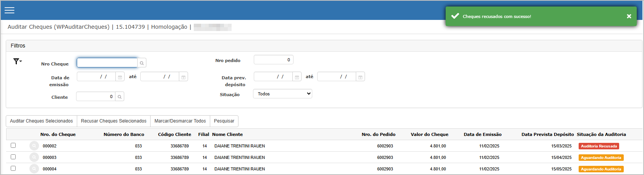Select the checkbox for cheque 000002
This screenshot has height=175, width=644.
click(x=13, y=146)
